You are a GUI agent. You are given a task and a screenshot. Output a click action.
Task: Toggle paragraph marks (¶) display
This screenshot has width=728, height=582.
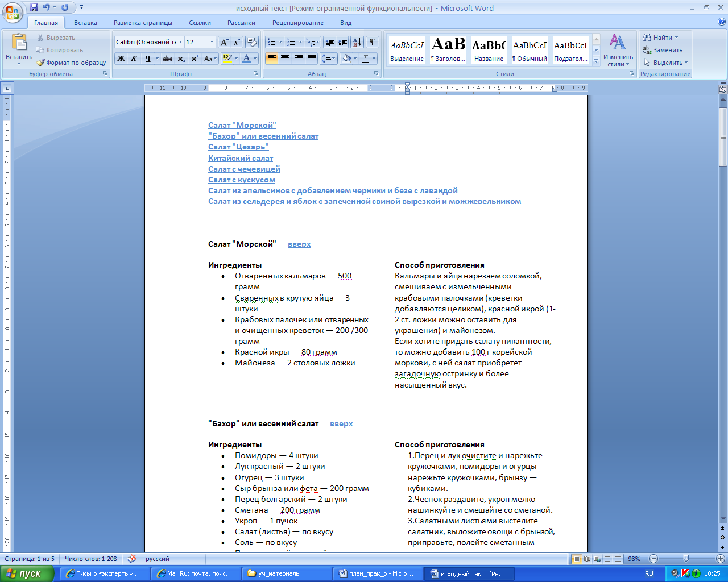click(373, 42)
